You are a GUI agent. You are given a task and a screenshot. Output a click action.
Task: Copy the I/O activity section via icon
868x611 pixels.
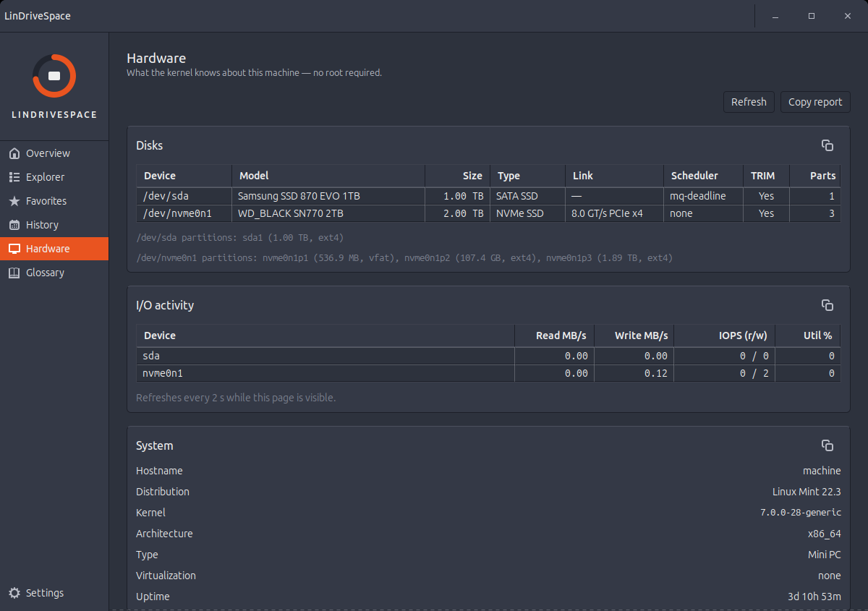click(x=827, y=305)
